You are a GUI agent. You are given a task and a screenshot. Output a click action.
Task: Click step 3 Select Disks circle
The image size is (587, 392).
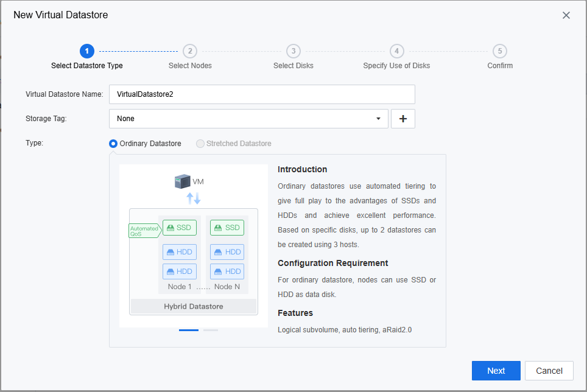click(293, 51)
